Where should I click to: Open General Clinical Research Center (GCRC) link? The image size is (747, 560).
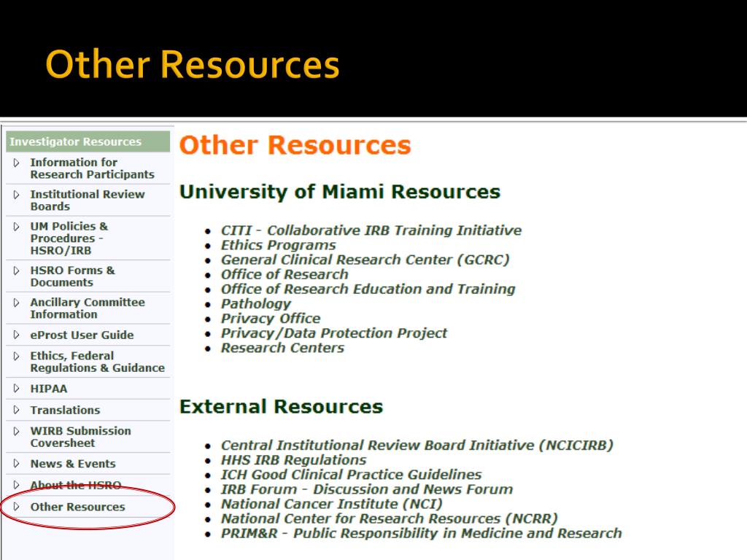pyautogui.click(x=365, y=260)
